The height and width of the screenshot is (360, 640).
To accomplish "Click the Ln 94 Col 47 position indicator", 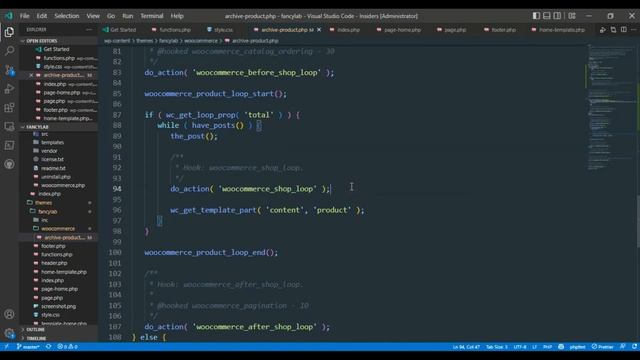I will point(466,347).
